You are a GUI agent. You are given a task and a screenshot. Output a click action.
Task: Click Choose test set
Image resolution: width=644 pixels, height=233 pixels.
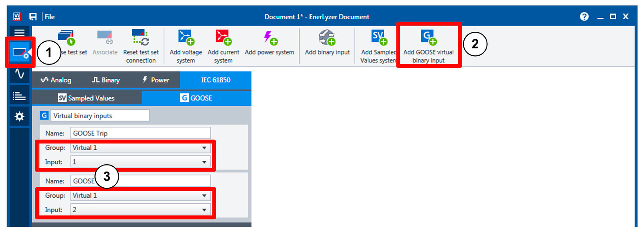click(67, 43)
